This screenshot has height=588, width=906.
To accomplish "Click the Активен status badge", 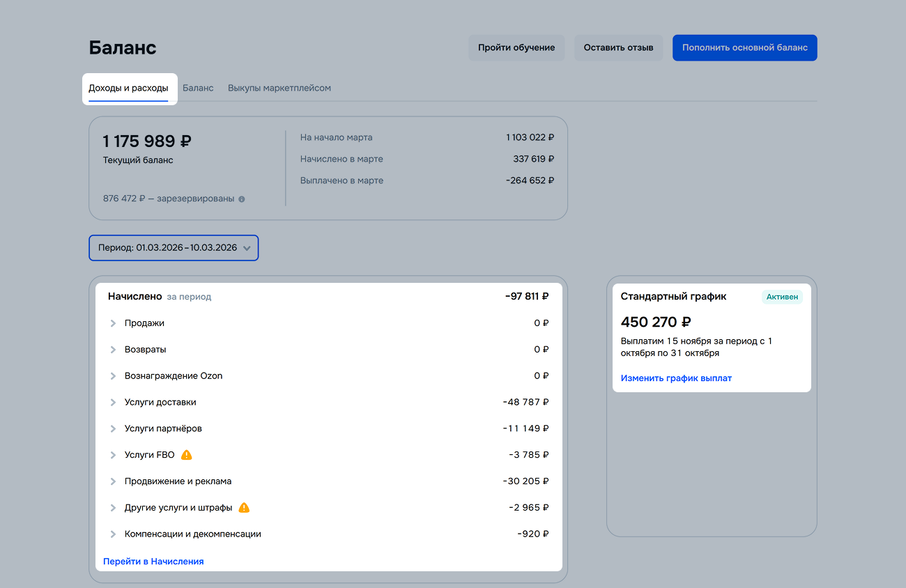I will pyautogui.click(x=782, y=297).
